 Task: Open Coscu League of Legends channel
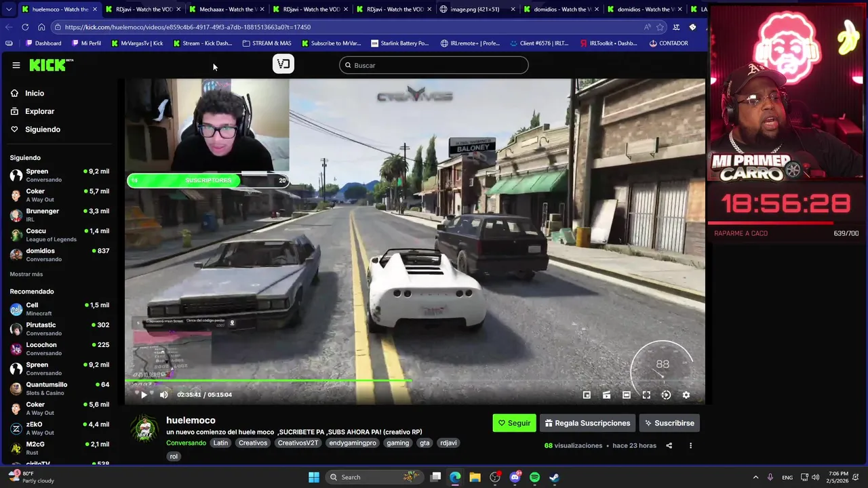60,235
